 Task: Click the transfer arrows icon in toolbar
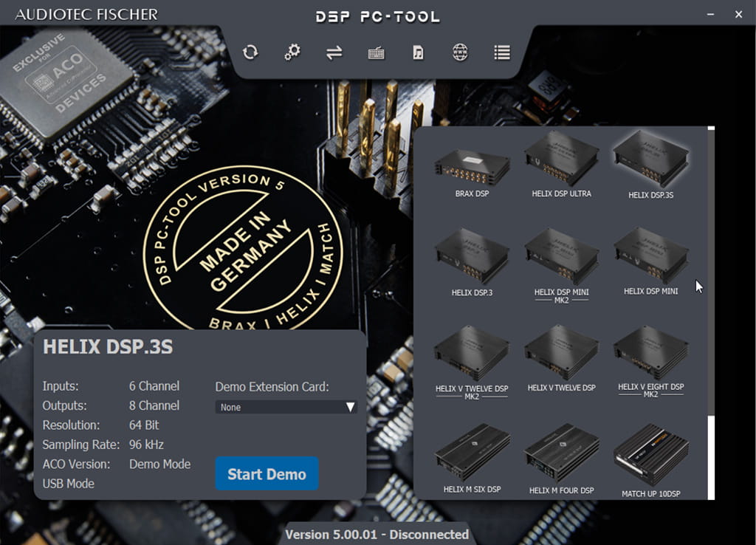pos(334,52)
